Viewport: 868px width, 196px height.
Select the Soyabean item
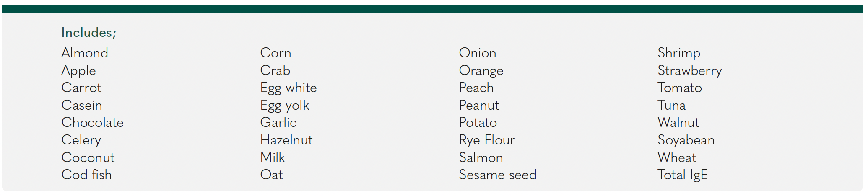coord(686,140)
